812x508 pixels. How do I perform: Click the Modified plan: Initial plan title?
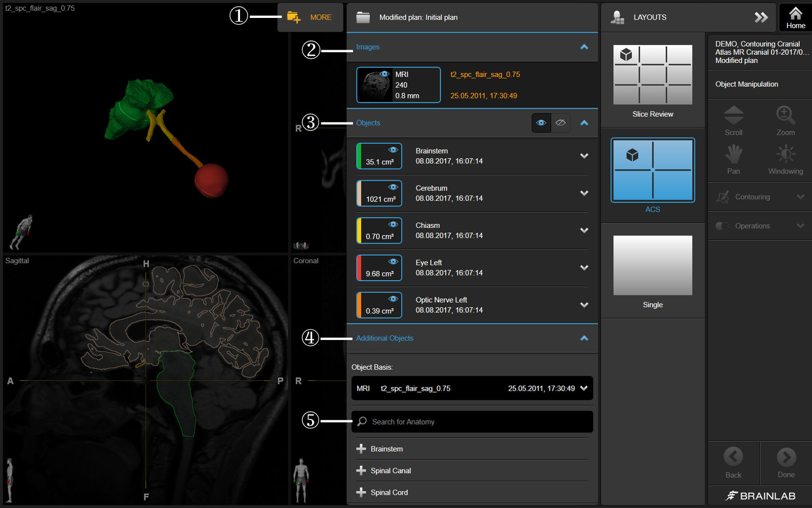pyautogui.click(x=419, y=17)
